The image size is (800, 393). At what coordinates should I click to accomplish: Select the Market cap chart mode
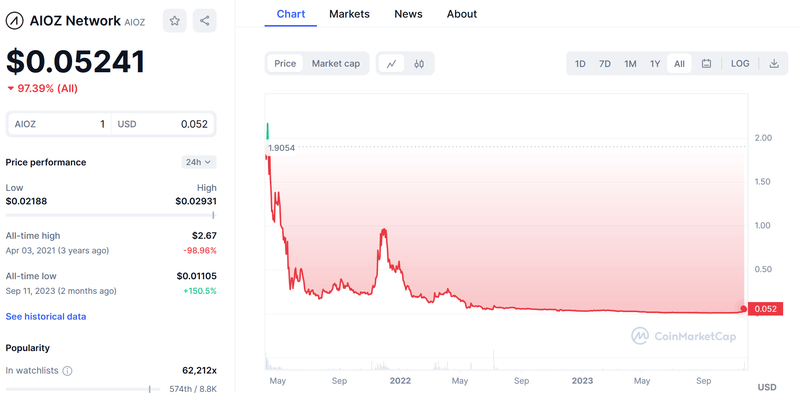tap(336, 64)
